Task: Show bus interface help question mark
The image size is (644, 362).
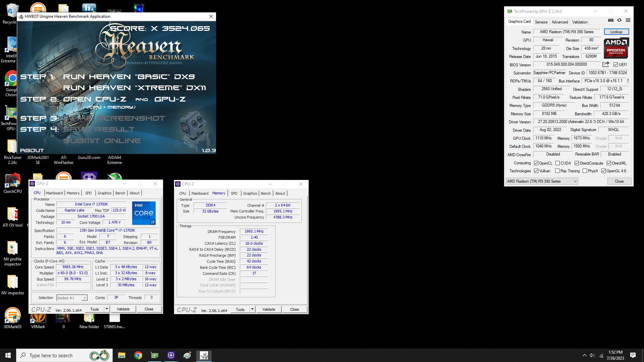Action: (x=628, y=81)
